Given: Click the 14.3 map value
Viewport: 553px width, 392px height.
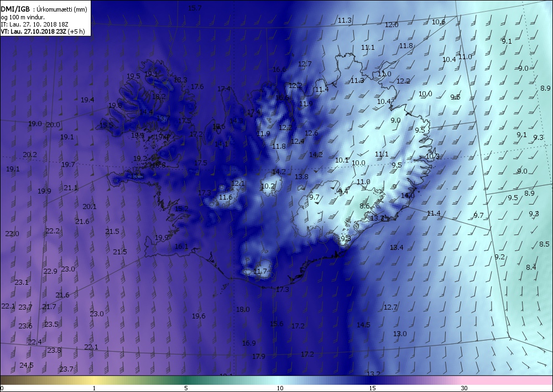Looking at the screenshot, I should 236,121.
